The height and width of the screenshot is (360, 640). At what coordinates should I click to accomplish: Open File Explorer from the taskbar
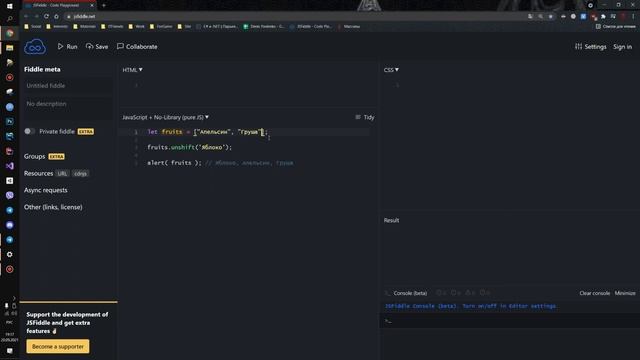pyautogui.click(x=9, y=48)
